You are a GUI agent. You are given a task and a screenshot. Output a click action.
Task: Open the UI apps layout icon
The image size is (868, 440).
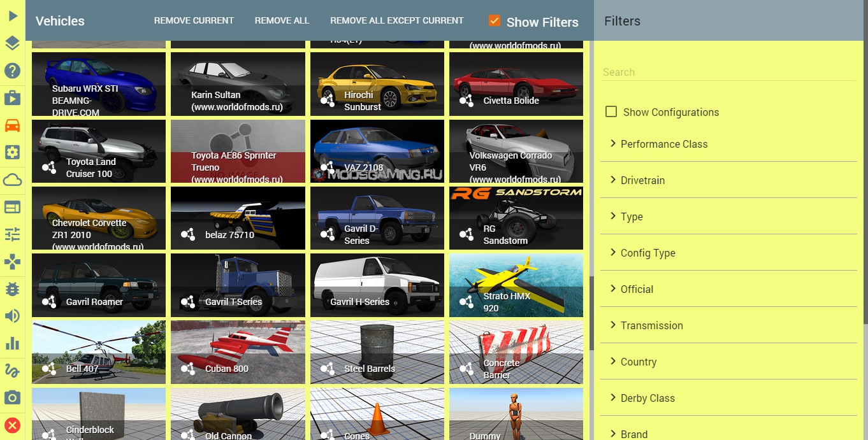pyautogui.click(x=13, y=207)
